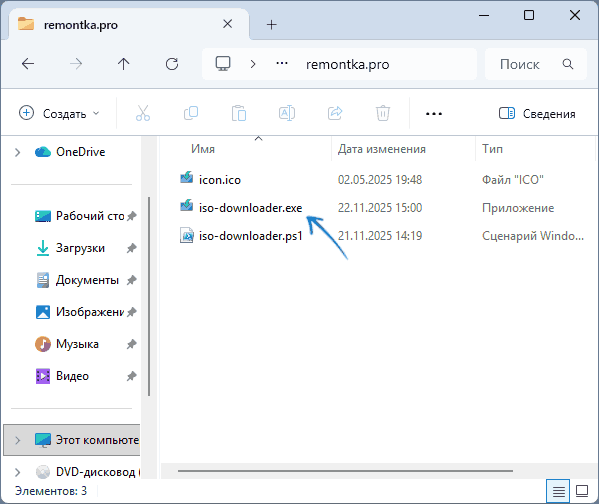The image size is (599, 504).
Task: Toggle the Сведения details pane
Action: coord(537,113)
